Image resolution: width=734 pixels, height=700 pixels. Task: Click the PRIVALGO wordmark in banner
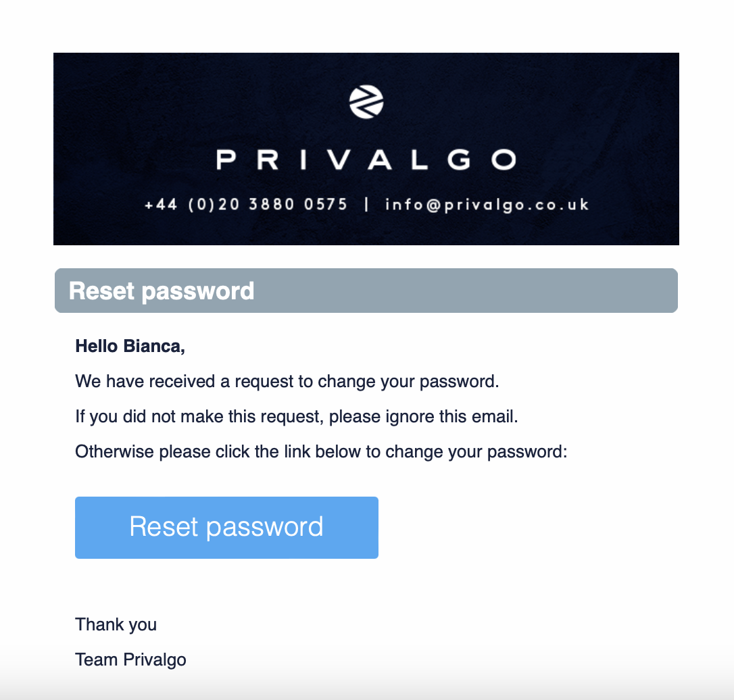pos(366,160)
